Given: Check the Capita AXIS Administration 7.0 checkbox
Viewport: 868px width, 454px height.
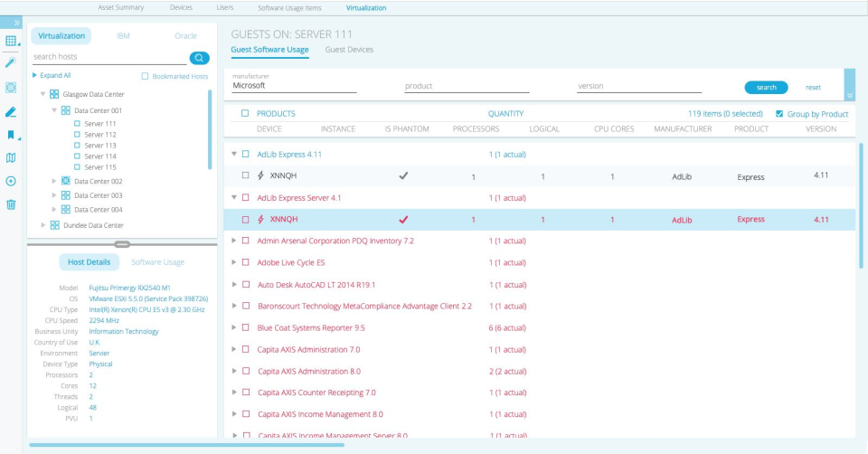Looking at the screenshot, I should 246,349.
